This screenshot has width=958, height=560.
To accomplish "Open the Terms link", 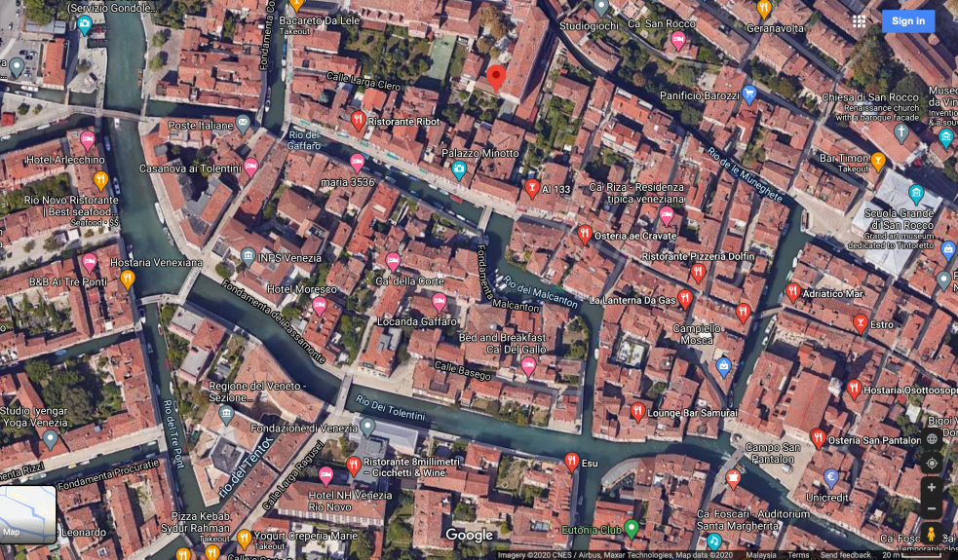I will coord(798,555).
